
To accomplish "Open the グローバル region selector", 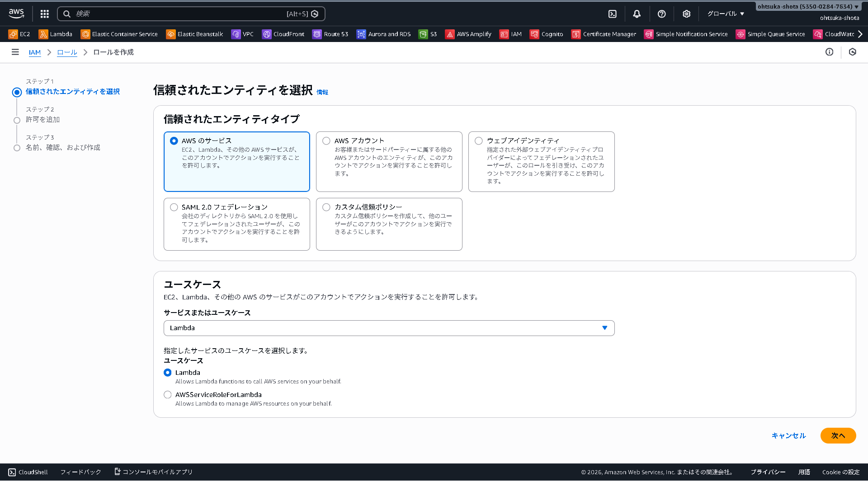I will coord(725,14).
